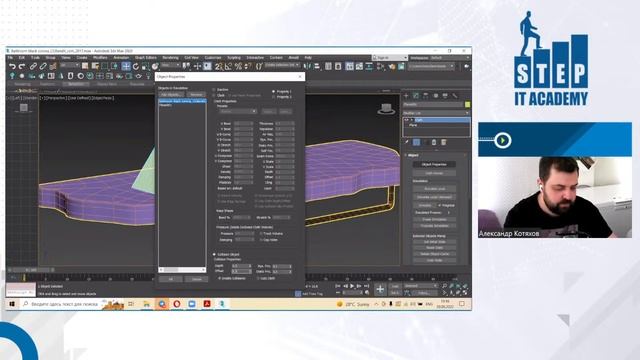Open the Sign In dropdown
The height and width of the screenshot is (360, 640).
pyautogui.click(x=390, y=58)
